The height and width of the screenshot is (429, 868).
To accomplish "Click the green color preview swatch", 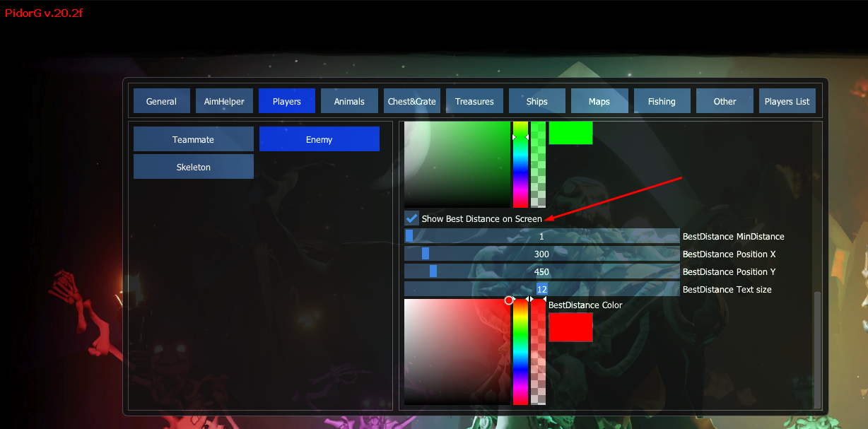I will 570,133.
